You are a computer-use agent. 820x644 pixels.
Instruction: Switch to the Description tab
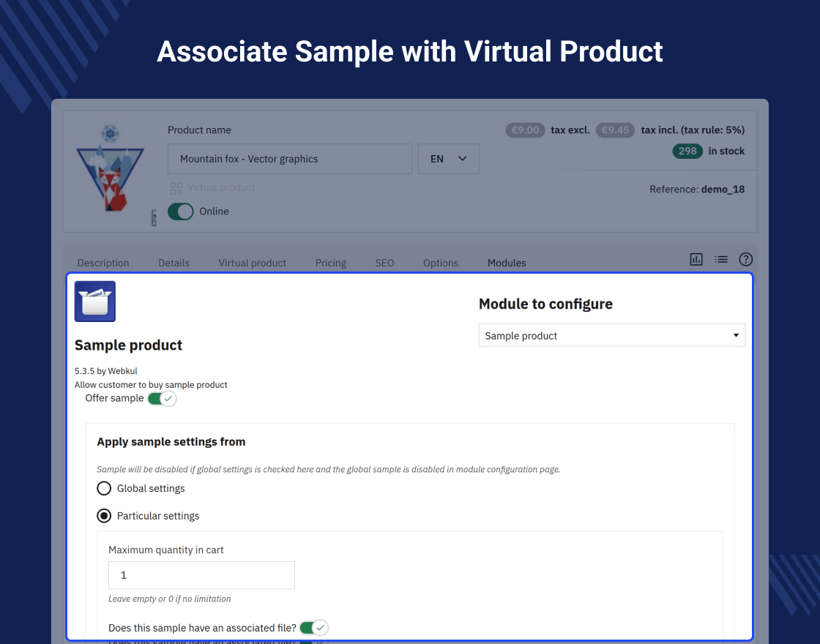coord(103,263)
